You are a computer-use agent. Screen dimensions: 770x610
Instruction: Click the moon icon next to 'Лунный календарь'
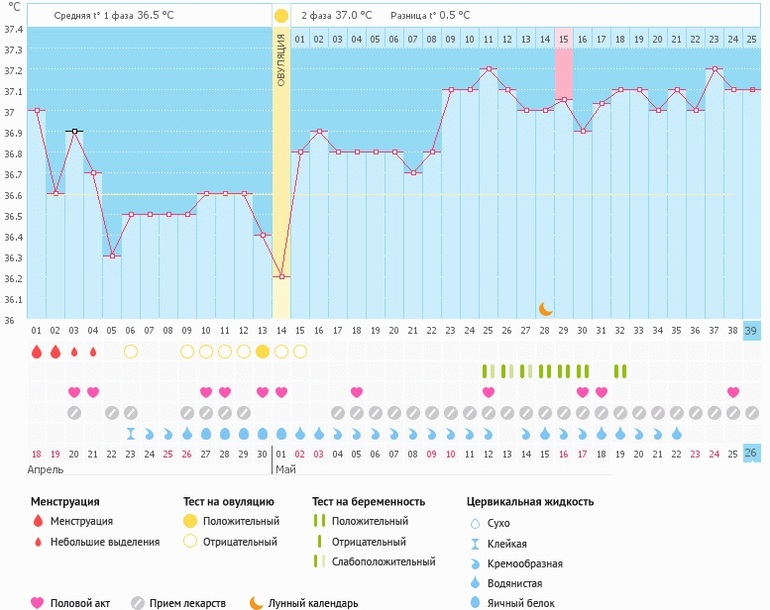pos(256,603)
